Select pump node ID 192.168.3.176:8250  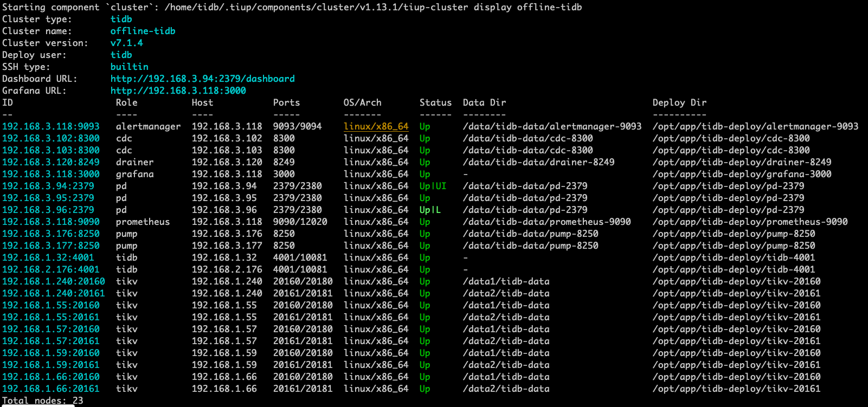tap(51, 234)
